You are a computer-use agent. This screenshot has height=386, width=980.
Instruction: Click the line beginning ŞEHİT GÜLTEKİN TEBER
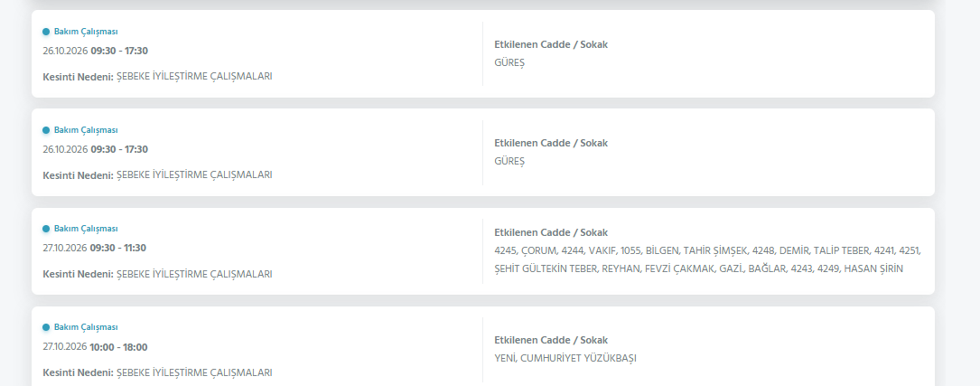(x=699, y=268)
